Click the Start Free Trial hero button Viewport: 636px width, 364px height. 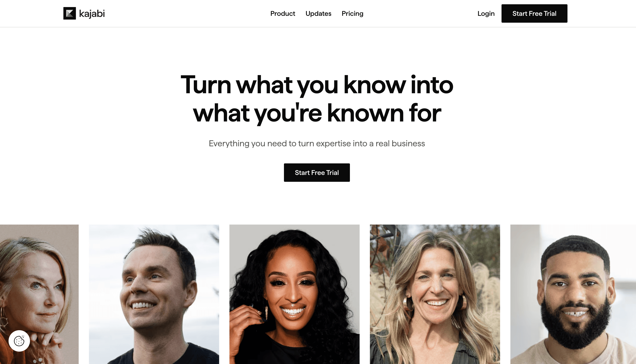(x=317, y=173)
